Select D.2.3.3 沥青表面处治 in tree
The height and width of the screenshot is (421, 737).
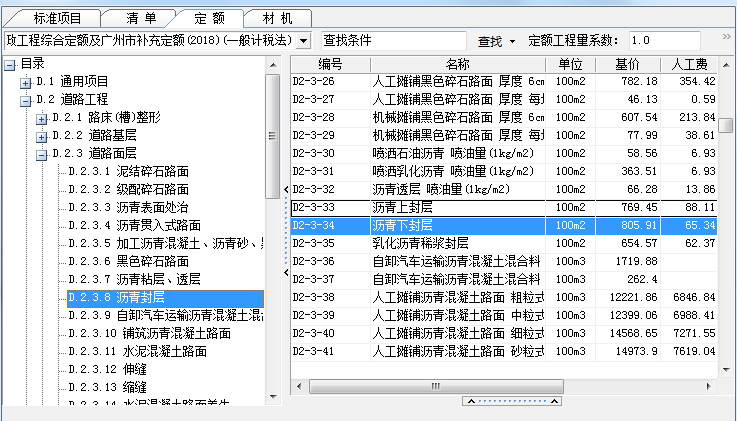click(128, 207)
